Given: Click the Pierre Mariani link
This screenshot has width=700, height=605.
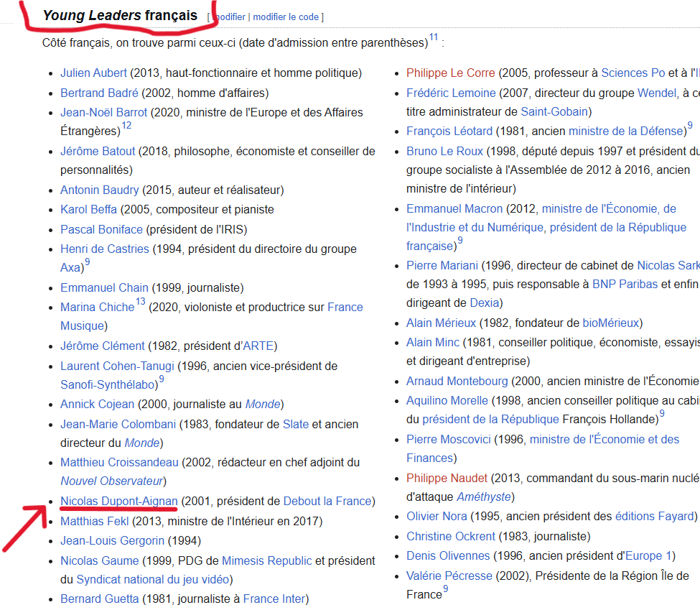Looking at the screenshot, I should coord(442,265).
